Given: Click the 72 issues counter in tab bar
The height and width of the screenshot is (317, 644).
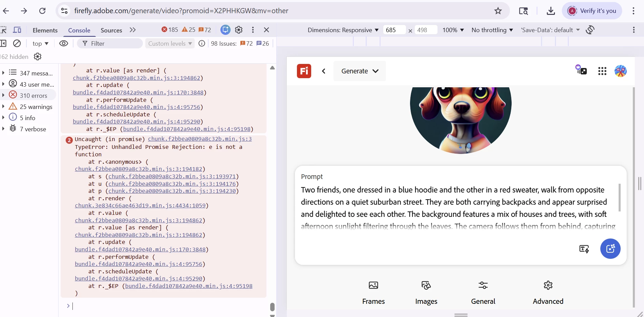Looking at the screenshot, I should point(205,30).
